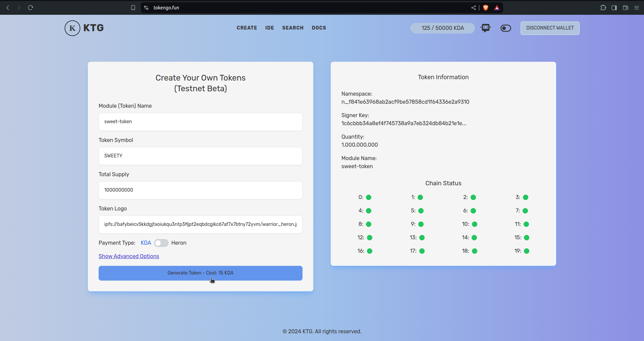The image size is (644, 341).
Task: Click the quantity value 1,000,000,000
Action: [x=360, y=145]
